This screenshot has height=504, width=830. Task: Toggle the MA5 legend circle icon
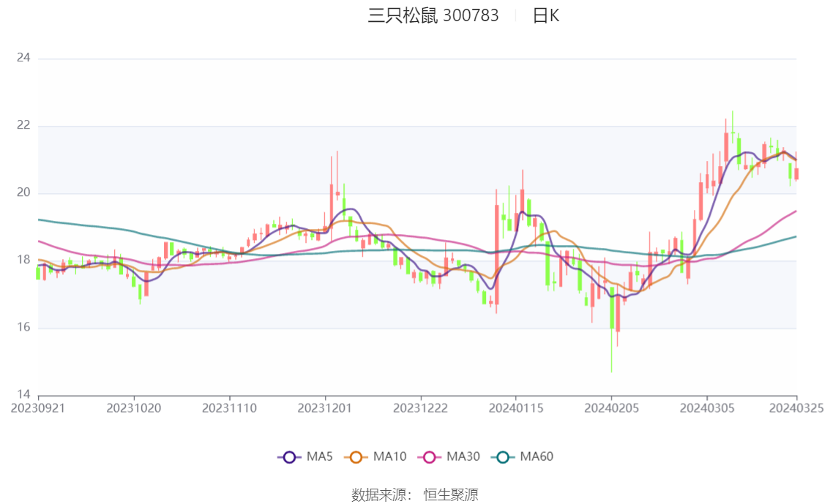pos(289,457)
